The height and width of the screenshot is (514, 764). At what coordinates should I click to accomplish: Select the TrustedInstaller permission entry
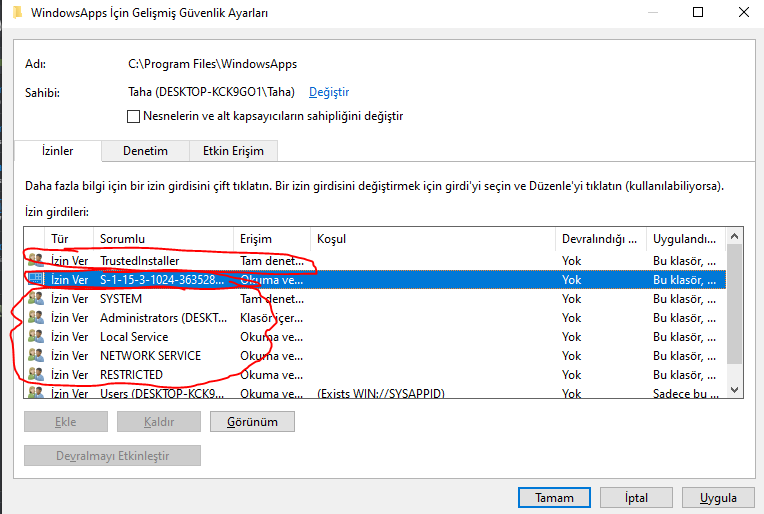(375, 261)
